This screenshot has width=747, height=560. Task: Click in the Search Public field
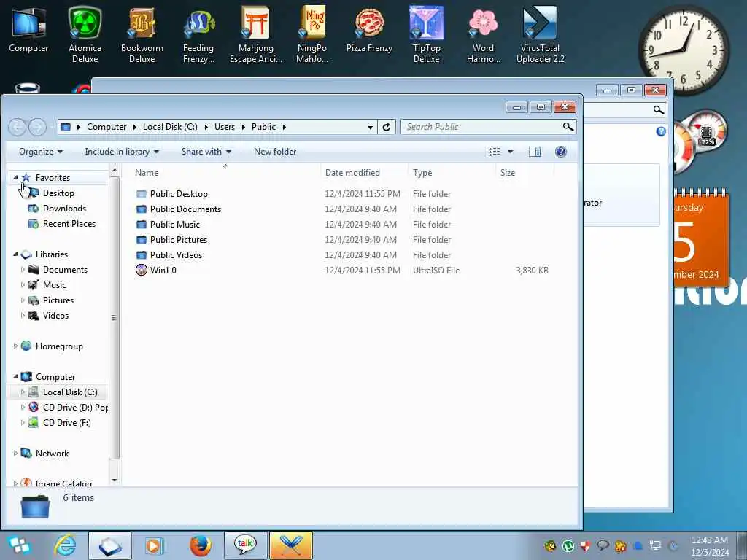tap(481, 127)
